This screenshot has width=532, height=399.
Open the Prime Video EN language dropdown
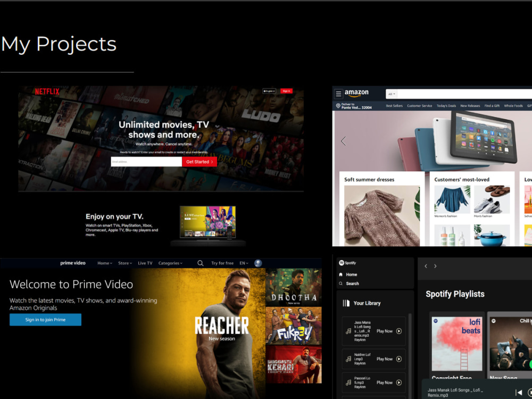click(244, 263)
